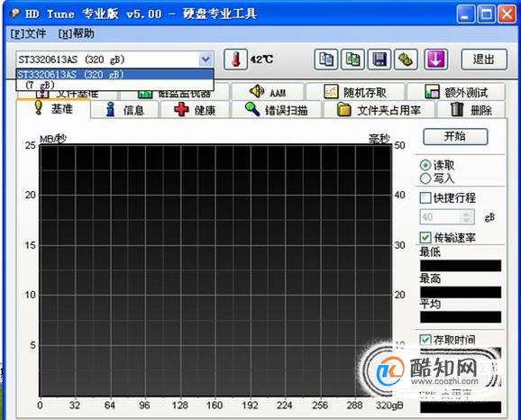Open the 错误扫描 tab with magnifier
The height and width of the screenshot is (420, 521).
pos(277,110)
